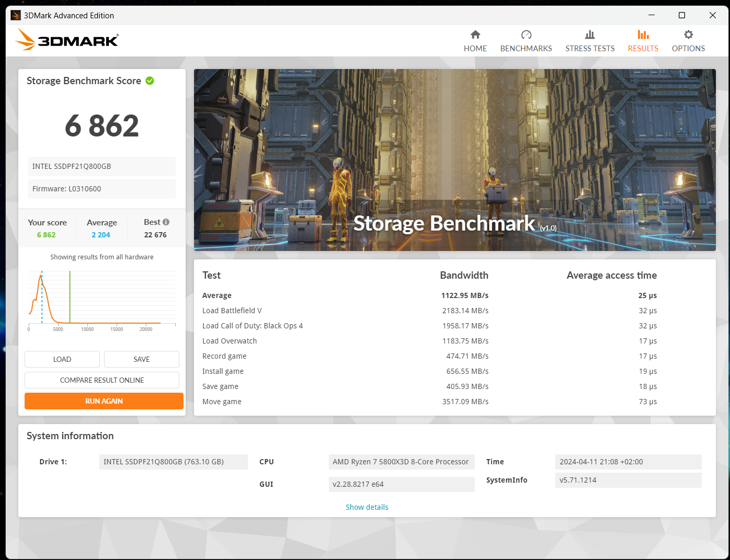Click the Stress Tests bar chart icon
This screenshot has width=730, height=560.
point(590,35)
